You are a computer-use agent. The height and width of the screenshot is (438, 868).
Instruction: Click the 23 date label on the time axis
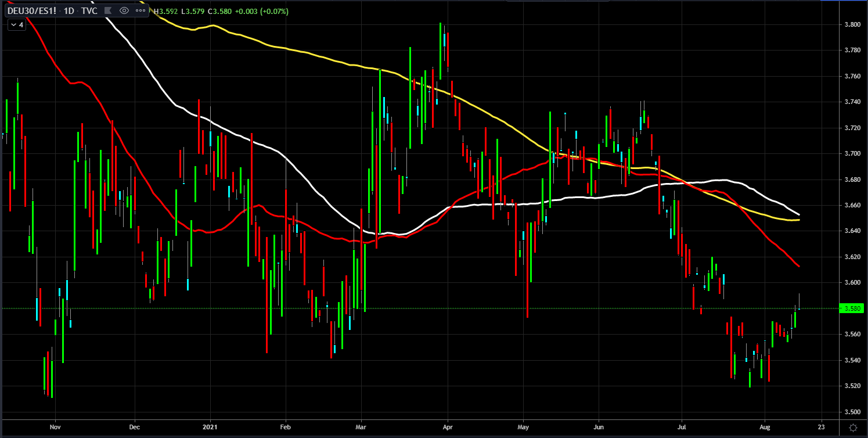[821, 427]
